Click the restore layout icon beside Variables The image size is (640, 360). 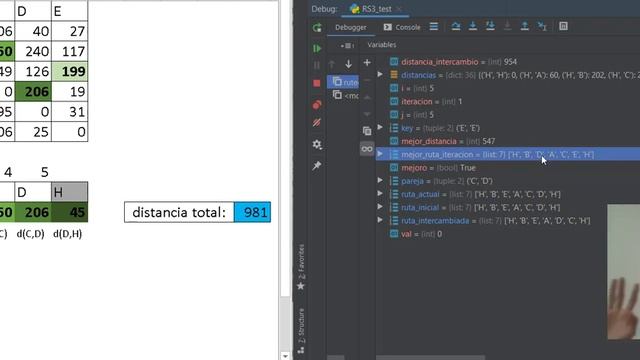pyautogui.click(x=347, y=45)
